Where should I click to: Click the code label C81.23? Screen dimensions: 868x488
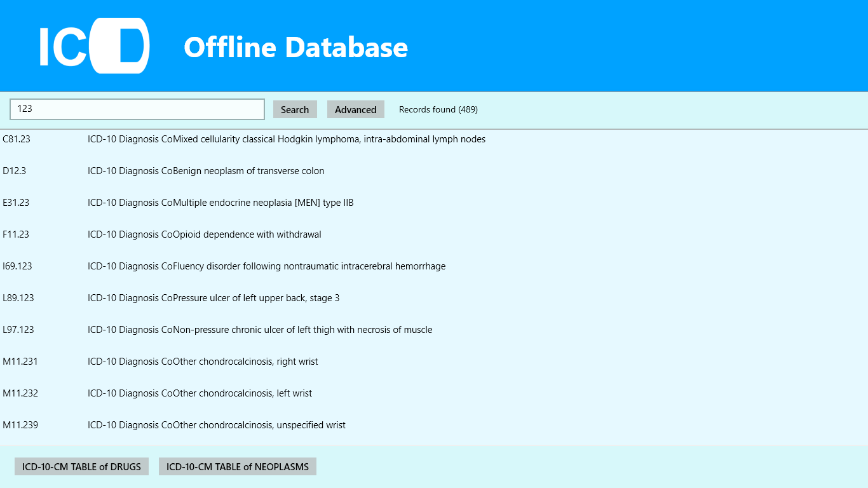(17, 139)
